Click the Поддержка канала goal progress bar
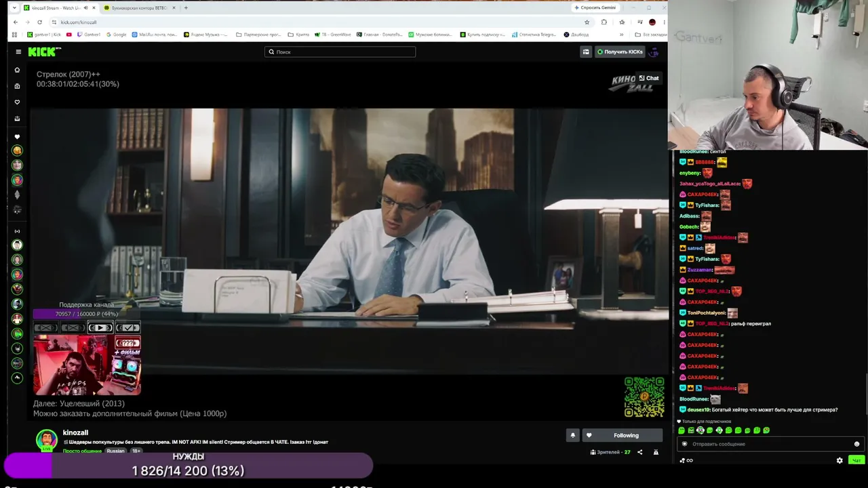The image size is (868, 488). coord(87,314)
